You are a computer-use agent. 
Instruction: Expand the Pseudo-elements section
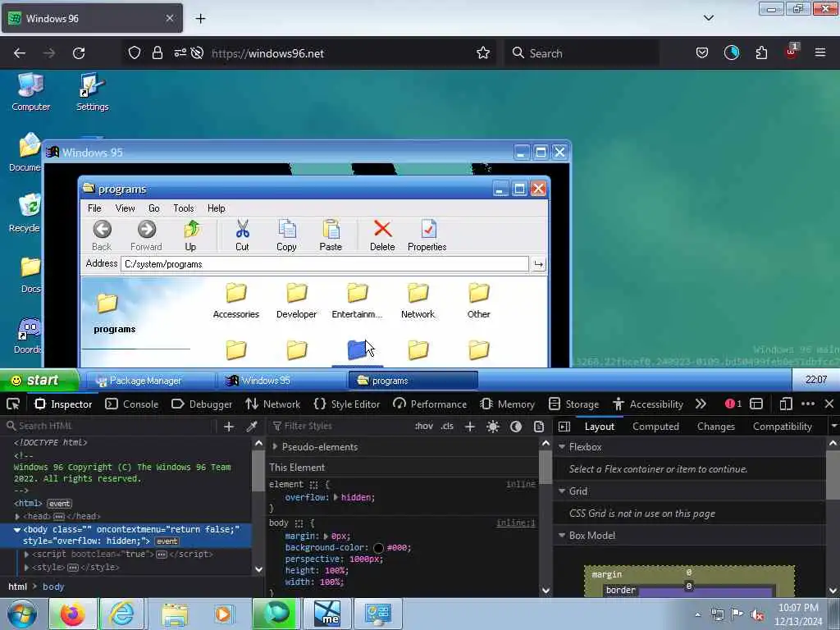[275, 447]
